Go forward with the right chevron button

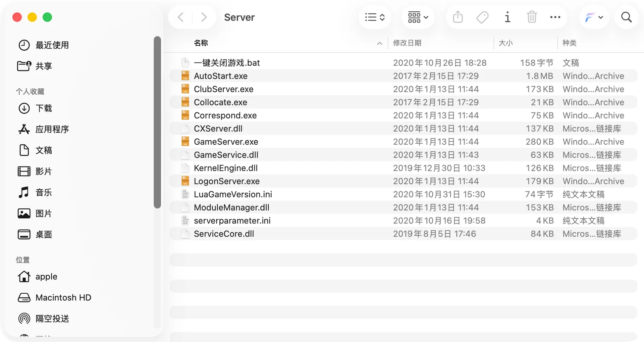(x=204, y=17)
